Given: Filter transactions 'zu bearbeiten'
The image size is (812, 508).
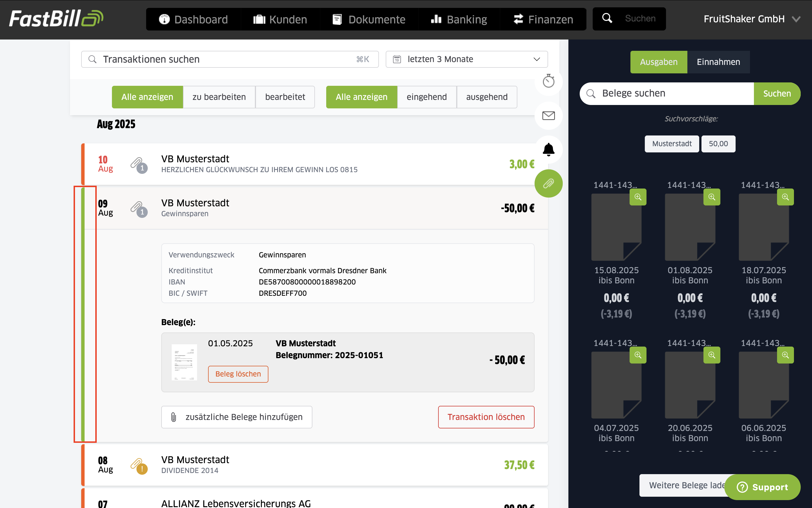Looking at the screenshot, I should click(219, 97).
